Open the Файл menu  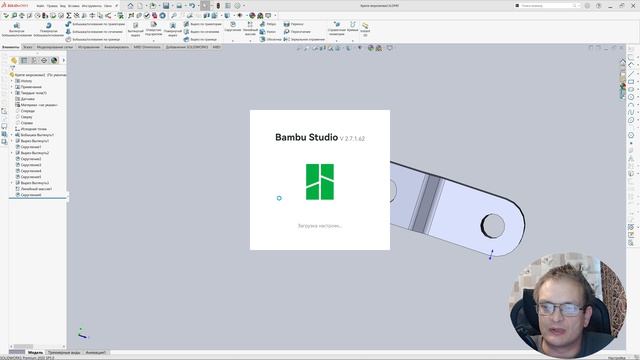[40, 6]
